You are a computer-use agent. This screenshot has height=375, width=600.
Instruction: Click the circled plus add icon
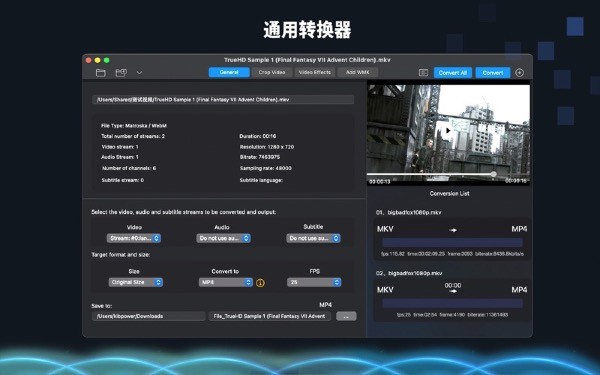[519, 73]
